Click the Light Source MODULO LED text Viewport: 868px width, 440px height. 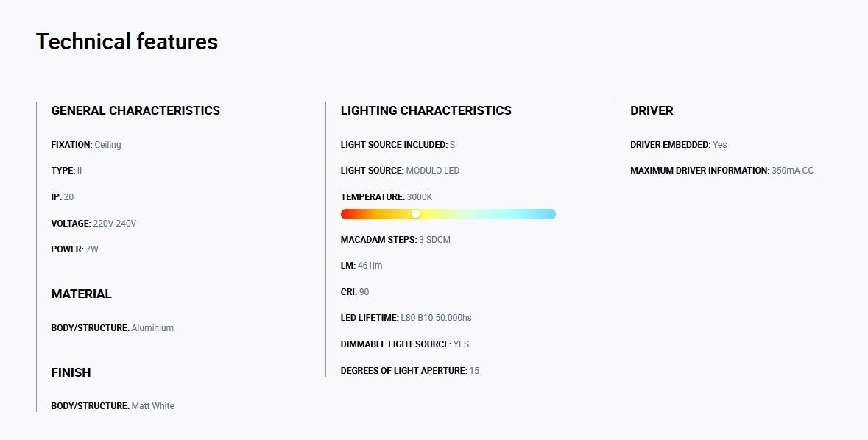pyautogui.click(x=400, y=171)
